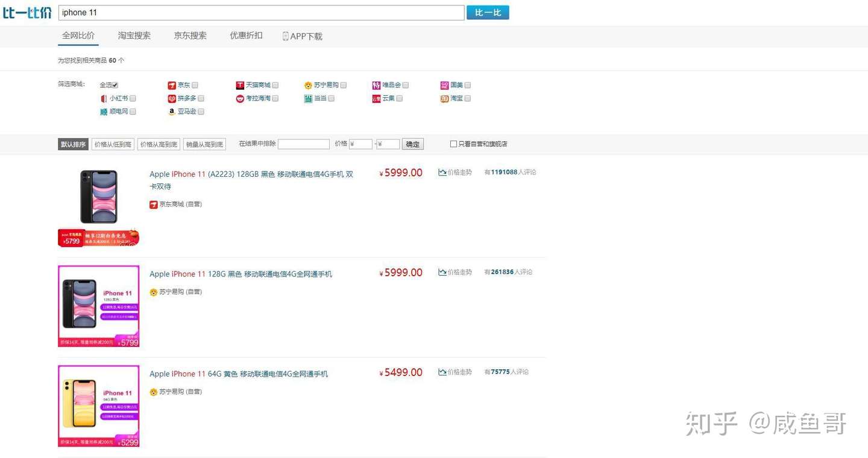This screenshot has height=458, width=868.
Task: Open Apple iPhone 11 (A2223) 128GB listing title
Action: 252,180
